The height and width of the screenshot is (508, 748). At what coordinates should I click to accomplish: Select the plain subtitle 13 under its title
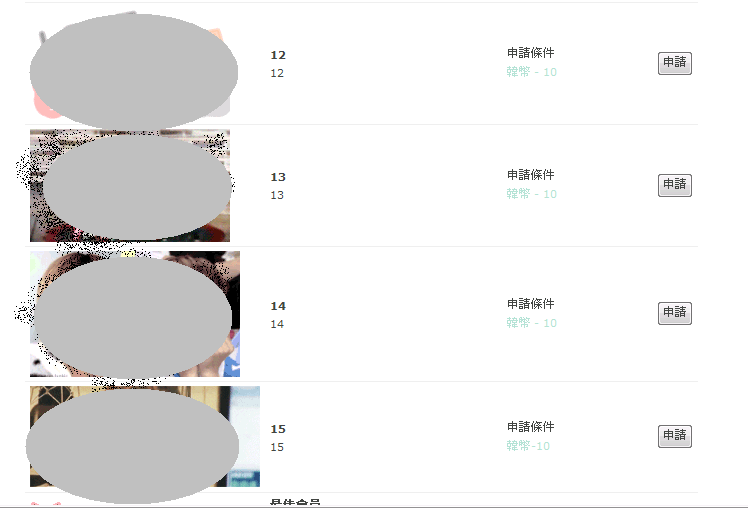point(277,196)
